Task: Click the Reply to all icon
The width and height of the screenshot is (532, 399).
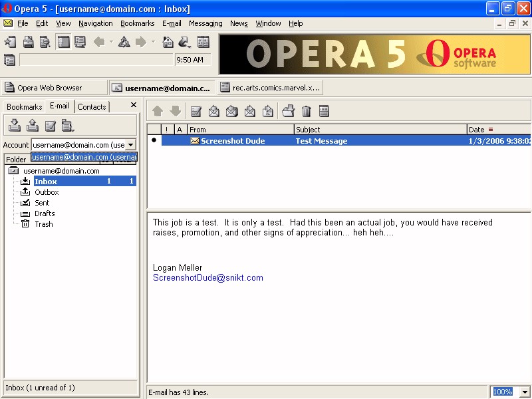Action: (231, 111)
